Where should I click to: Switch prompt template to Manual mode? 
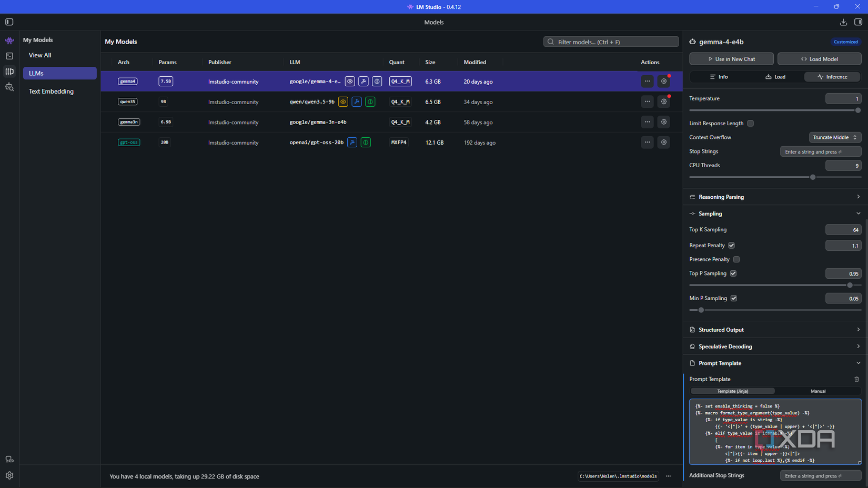click(818, 391)
